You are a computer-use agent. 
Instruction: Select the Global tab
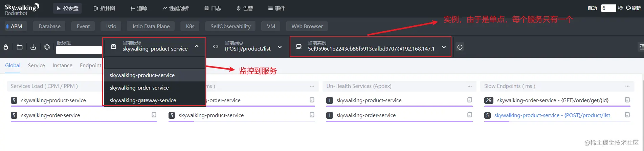tap(13, 65)
